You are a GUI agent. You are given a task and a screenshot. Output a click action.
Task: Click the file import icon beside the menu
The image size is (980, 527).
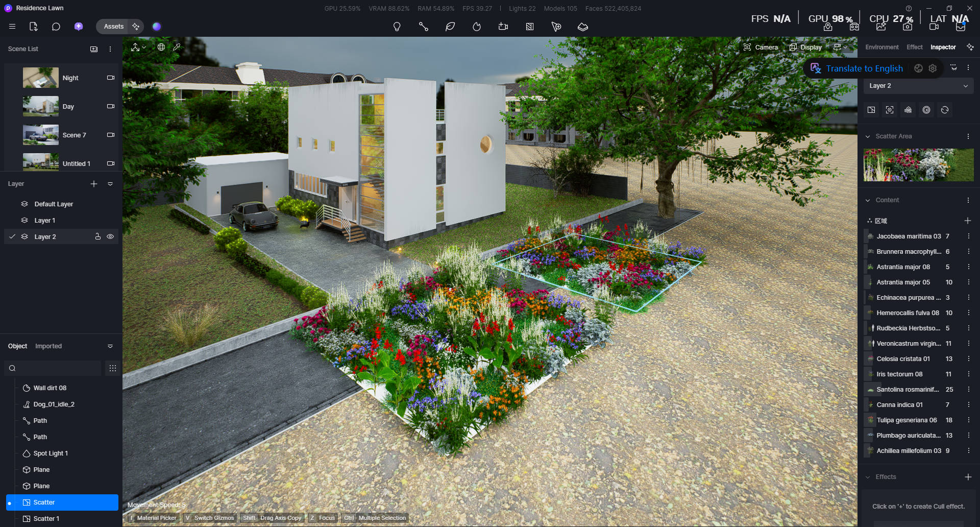34,27
